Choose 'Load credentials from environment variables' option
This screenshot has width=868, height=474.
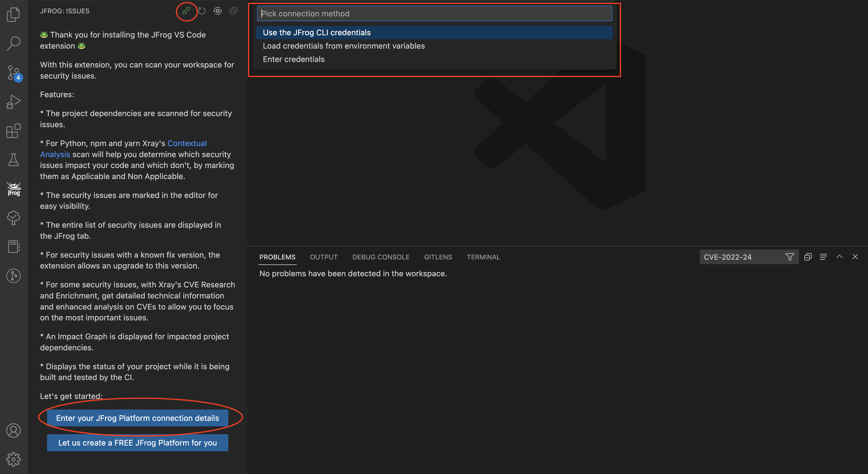[x=343, y=46]
